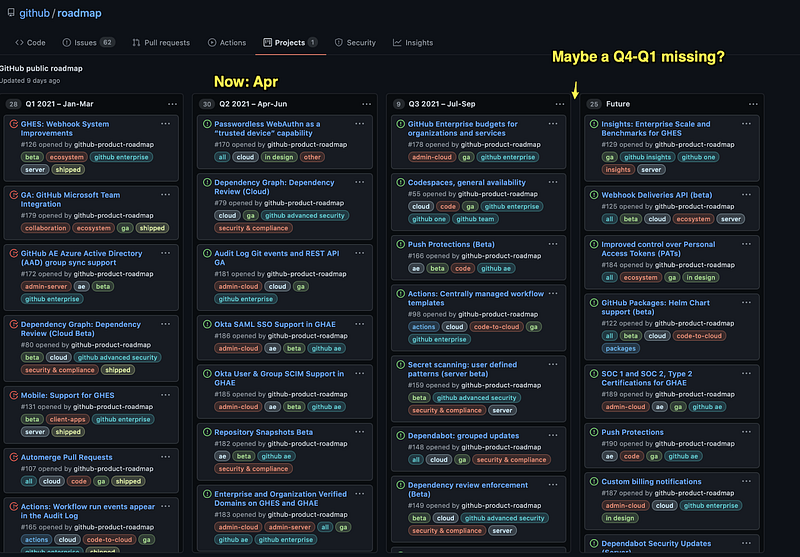
Task: Click 'packages' label on Helm Chart card
Action: [620, 349]
